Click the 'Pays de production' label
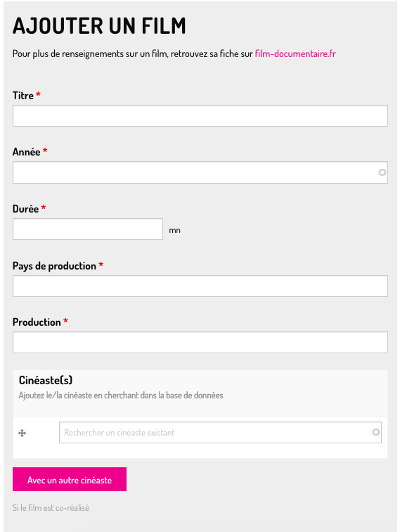The height and width of the screenshot is (532, 400). [54, 266]
